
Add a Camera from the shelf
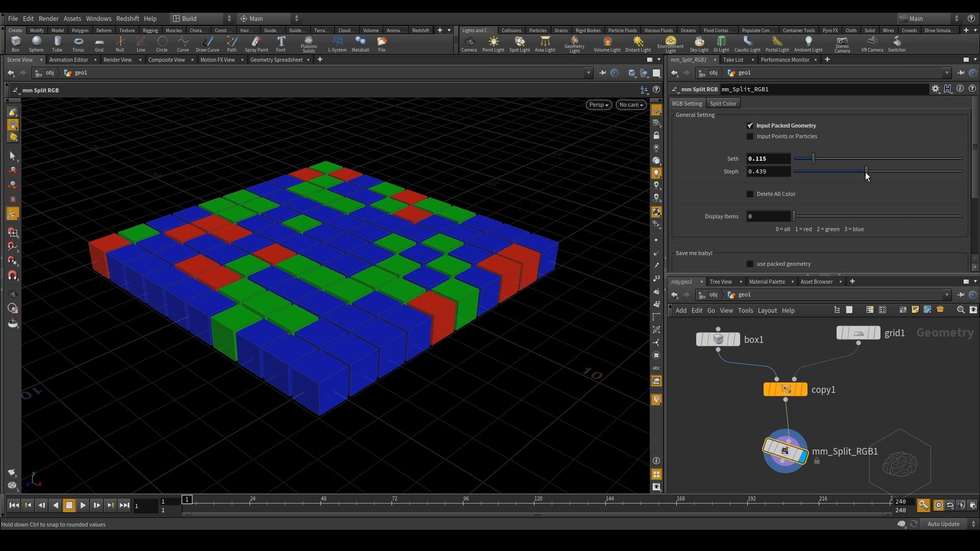[x=469, y=44]
